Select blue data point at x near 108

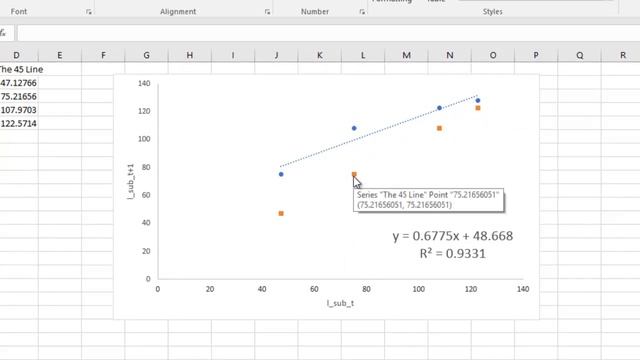440,108
